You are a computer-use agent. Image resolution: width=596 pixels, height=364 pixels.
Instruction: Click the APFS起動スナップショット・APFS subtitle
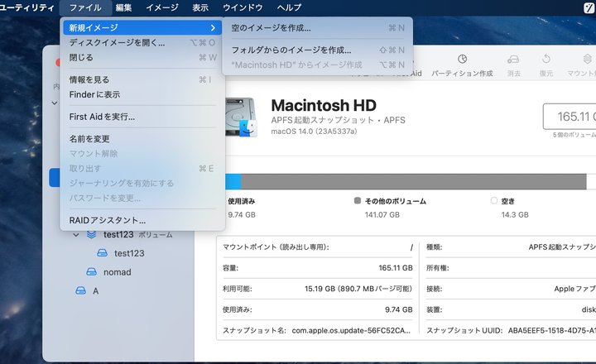point(339,120)
